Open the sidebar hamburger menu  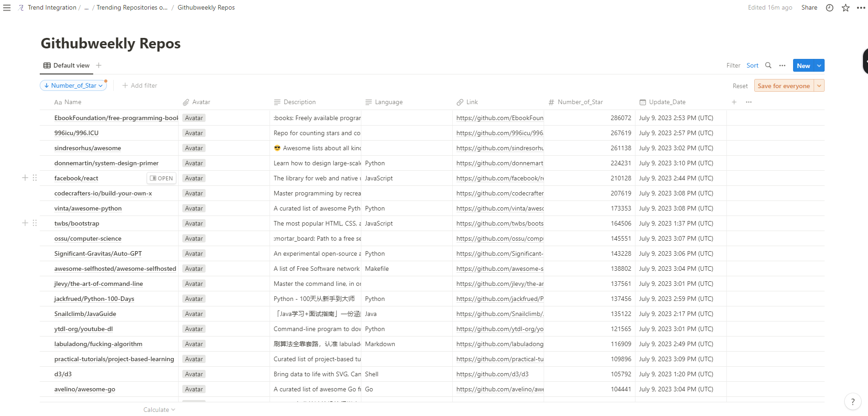pos(7,8)
